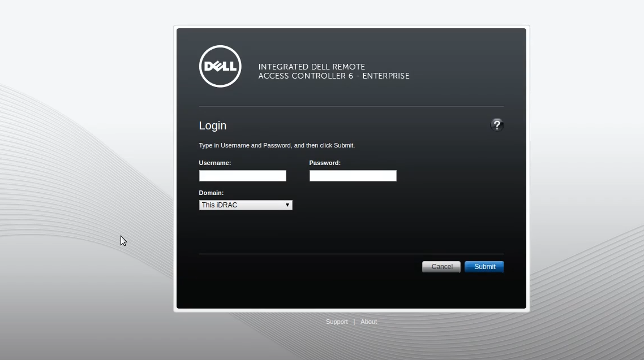Click the Cancel button
The image size is (644, 360).
pos(441,267)
